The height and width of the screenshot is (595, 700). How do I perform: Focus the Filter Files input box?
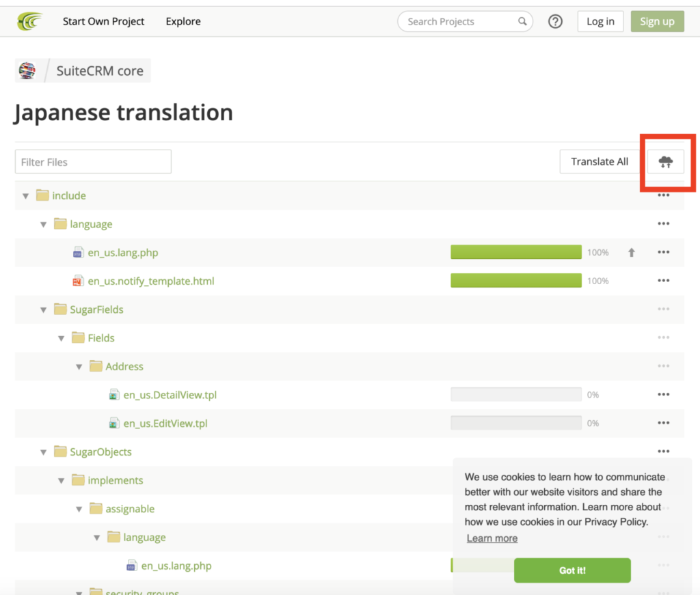(x=93, y=161)
